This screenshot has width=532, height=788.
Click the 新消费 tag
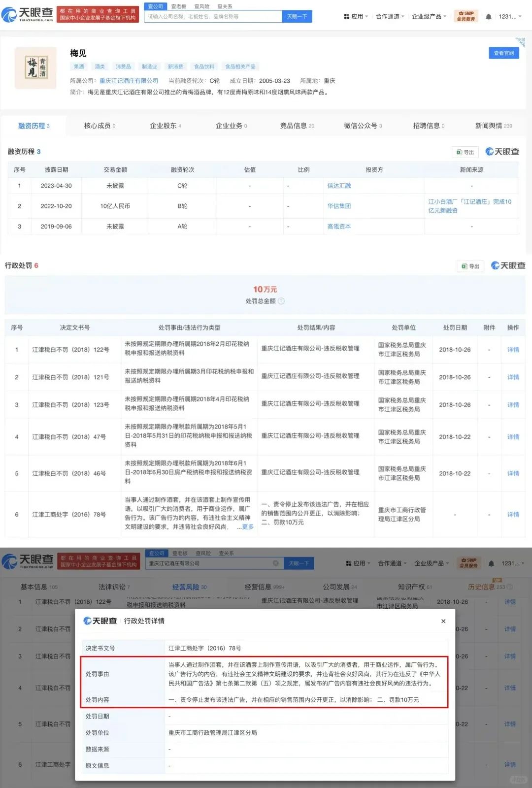pyautogui.click(x=175, y=66)
